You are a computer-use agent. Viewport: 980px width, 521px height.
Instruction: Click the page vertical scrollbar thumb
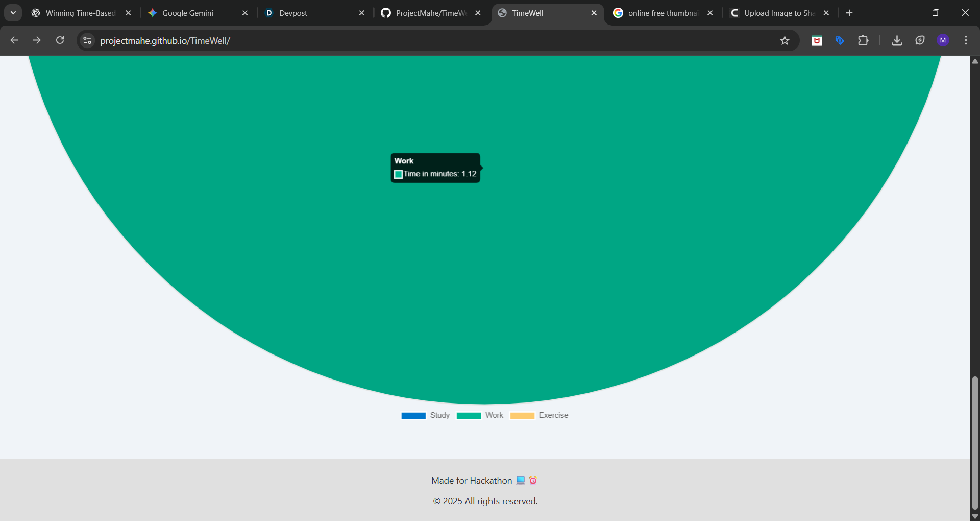pyautogui.click(x=975, y=443)
